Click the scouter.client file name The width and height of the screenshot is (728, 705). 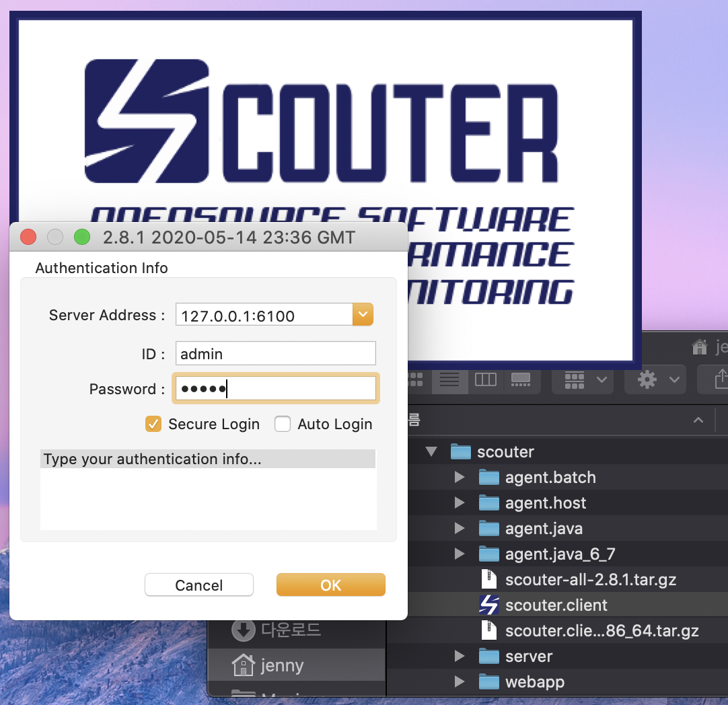[556, 605]
